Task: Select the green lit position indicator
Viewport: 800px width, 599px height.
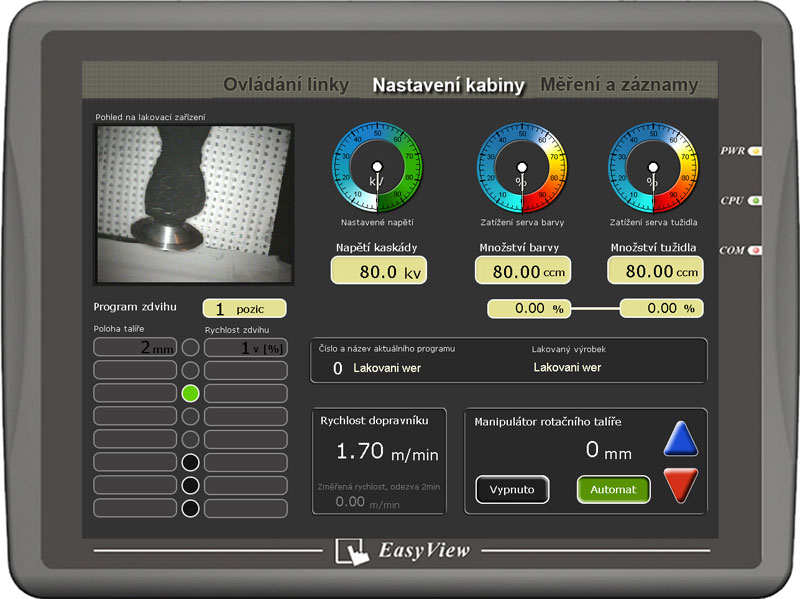Action: (190, 393)
